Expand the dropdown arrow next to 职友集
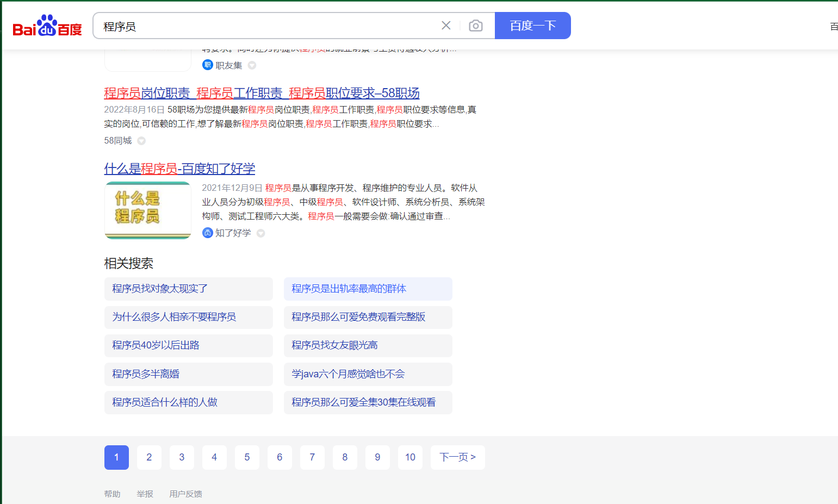 tap(252, 65)
